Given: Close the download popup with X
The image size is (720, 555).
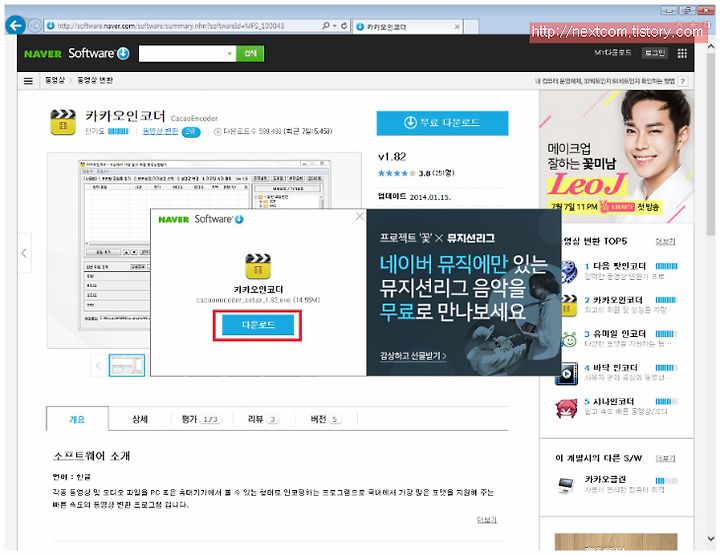Looking at the screenshot, I should 360,216.
